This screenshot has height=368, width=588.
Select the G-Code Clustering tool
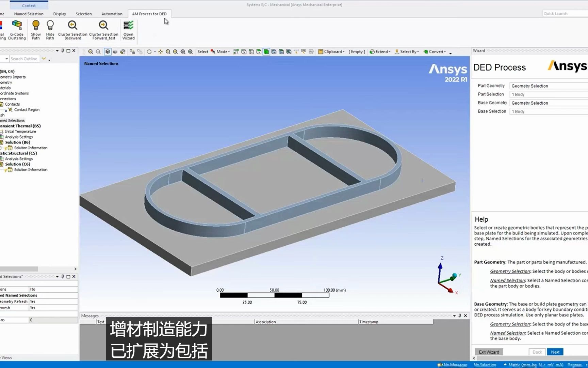pyautogui.click(x=17, y=30)
